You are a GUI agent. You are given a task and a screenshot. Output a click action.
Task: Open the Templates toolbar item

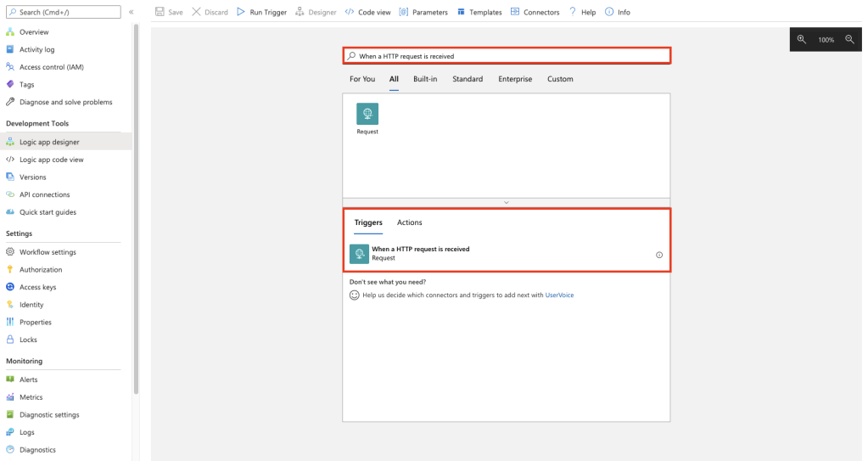pos(479,13)
